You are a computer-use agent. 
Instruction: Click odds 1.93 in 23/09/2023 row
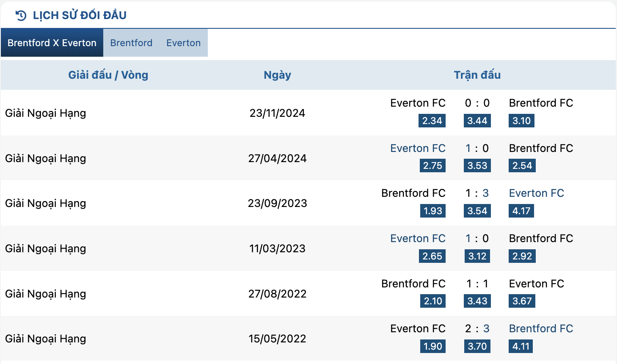[432, 211]
